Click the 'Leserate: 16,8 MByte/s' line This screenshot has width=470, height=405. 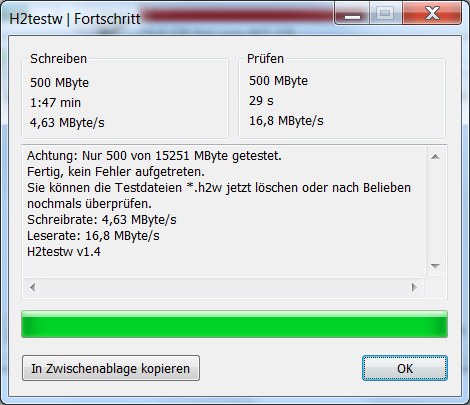[x=93, y=236]
